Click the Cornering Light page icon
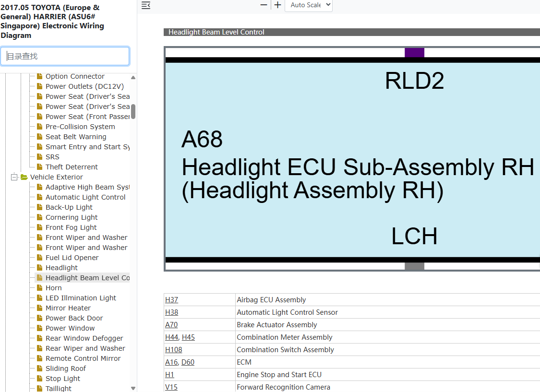 pyautogui.click(x=40, y=217)
